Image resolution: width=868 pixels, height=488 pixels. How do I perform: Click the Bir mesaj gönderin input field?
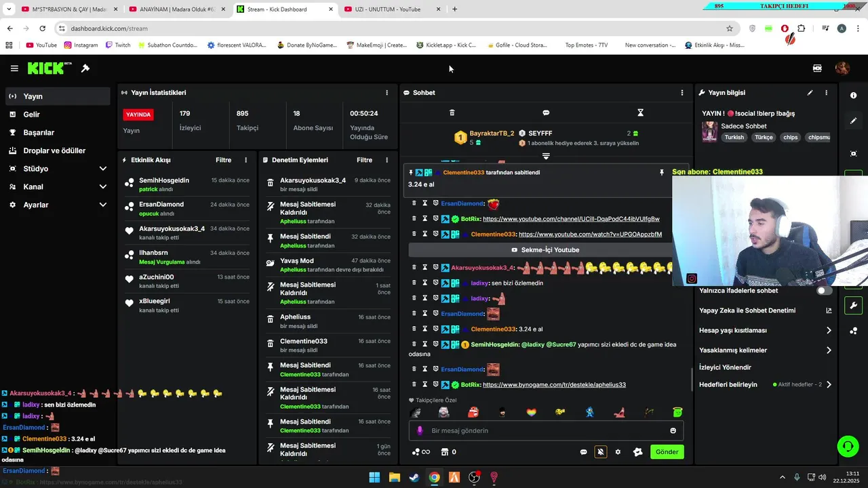tap(546, 430)
